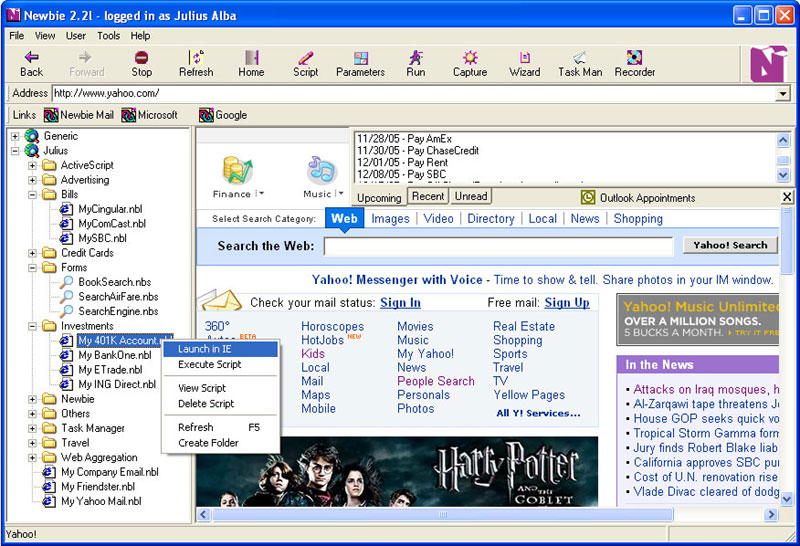This screenshot has height=546, width=800.
Task: Collapse the Investments folder
Action: coord(33,326)
